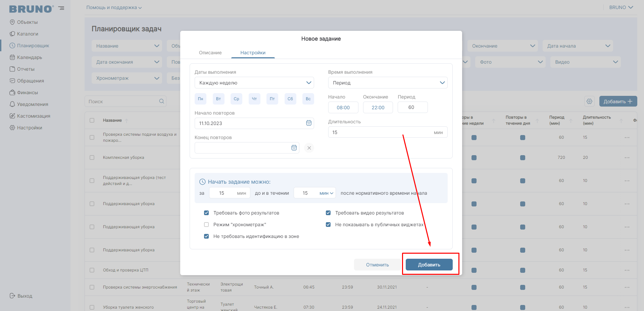Click the Начало повторов date field

(x=254, y=123)
